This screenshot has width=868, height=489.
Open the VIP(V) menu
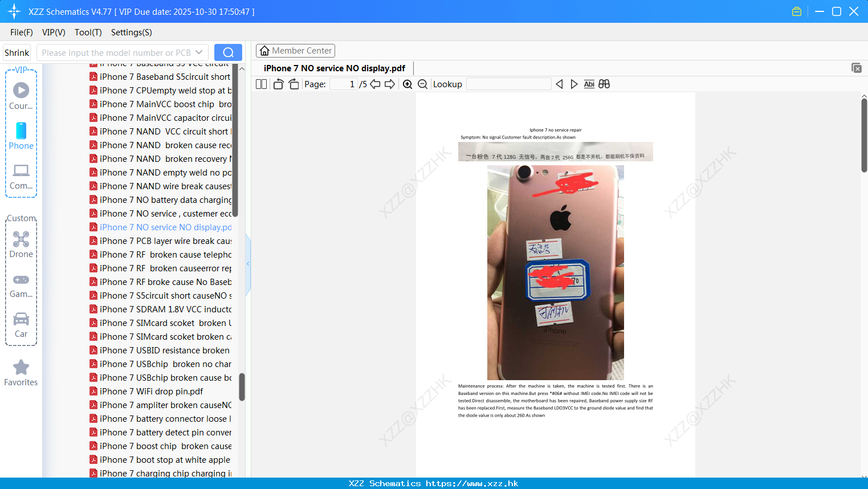tap(54, 32)
